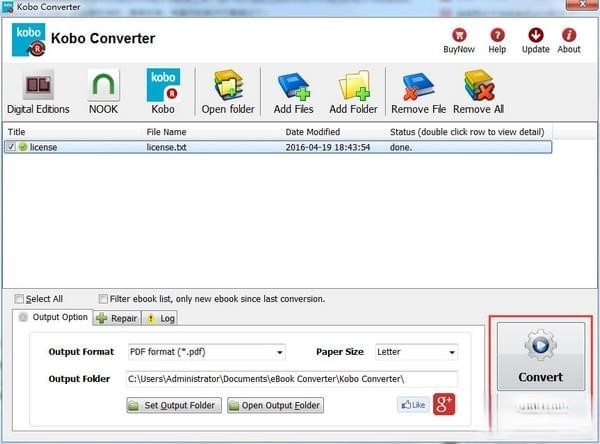Open the BuyNow cart icon
The height and width of the screenshot is (444, 600).
coord(460,37)
